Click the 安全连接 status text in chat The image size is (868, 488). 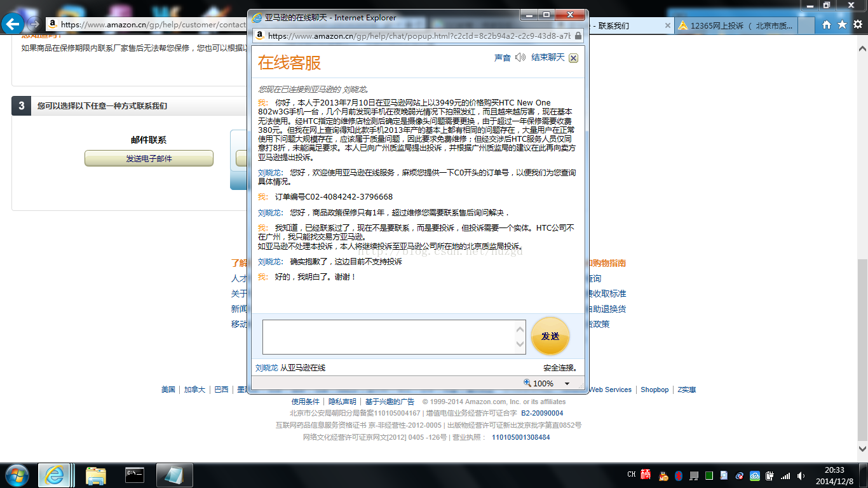pyautogui.click(x=560, y=368)
